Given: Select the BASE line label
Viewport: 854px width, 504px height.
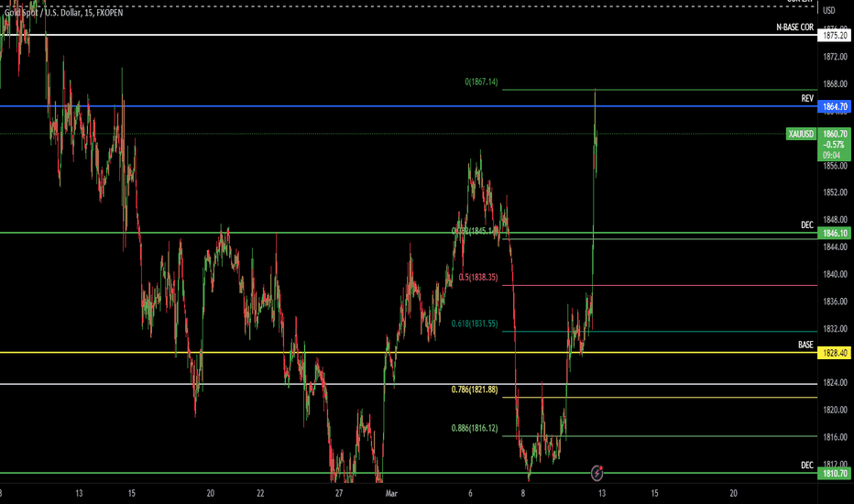Looking at the screenshot, I should point(805,345).
